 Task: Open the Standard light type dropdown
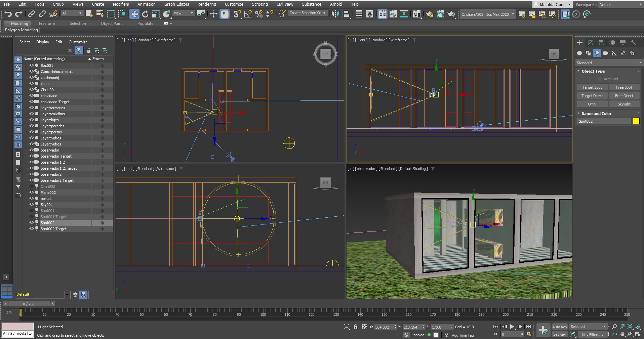609,63
